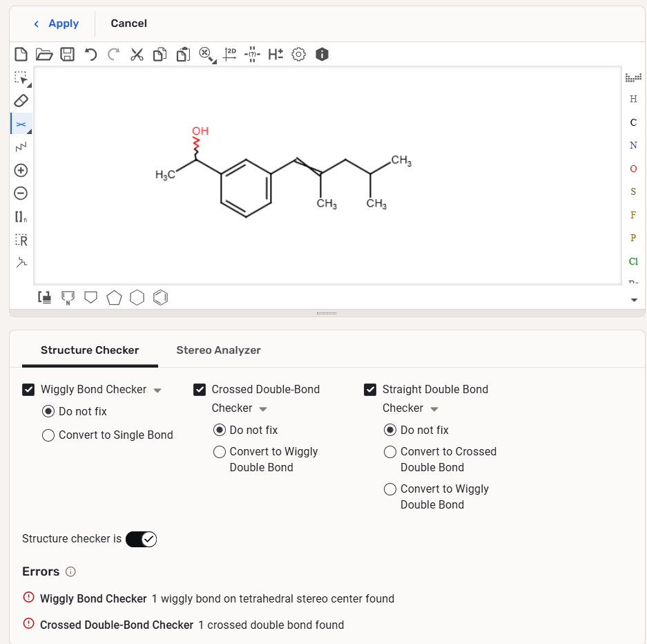Open the R-group tool
The image size is (647, 644).
21,240
